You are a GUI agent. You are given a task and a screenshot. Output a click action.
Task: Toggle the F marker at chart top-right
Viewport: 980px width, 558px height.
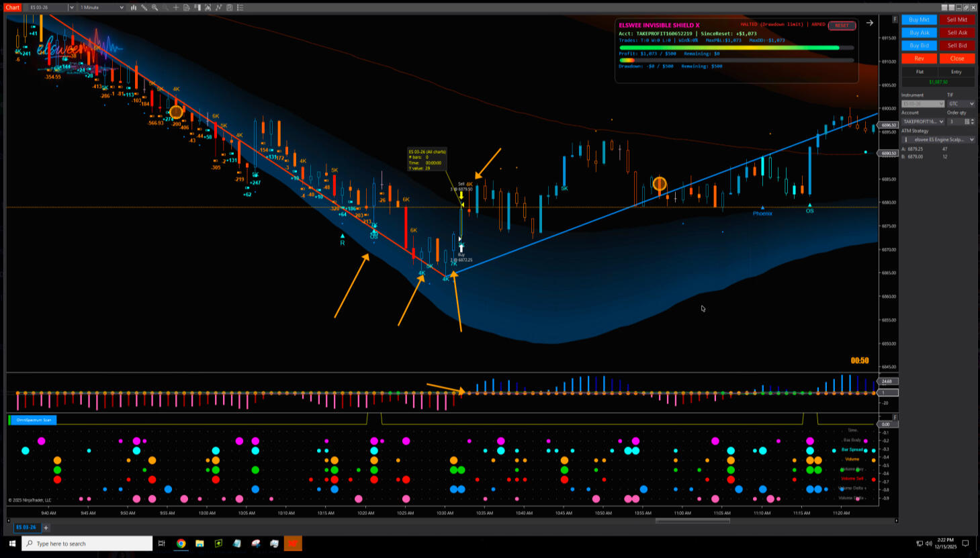point(895,19)
